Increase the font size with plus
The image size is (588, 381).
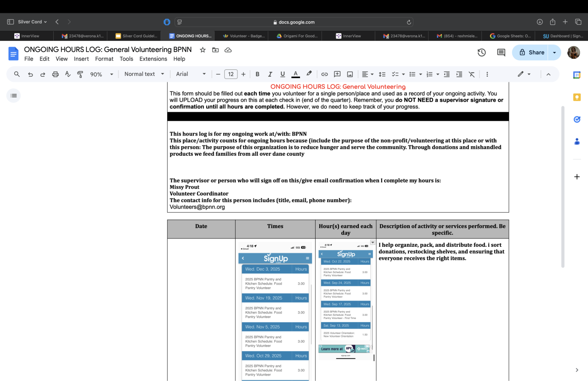[243, 74]
